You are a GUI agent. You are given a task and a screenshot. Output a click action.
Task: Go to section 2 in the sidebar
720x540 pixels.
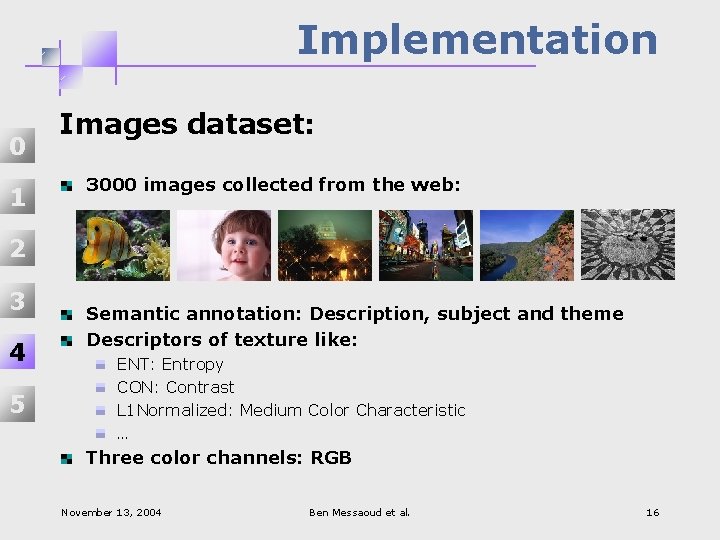tap(17, 248)
